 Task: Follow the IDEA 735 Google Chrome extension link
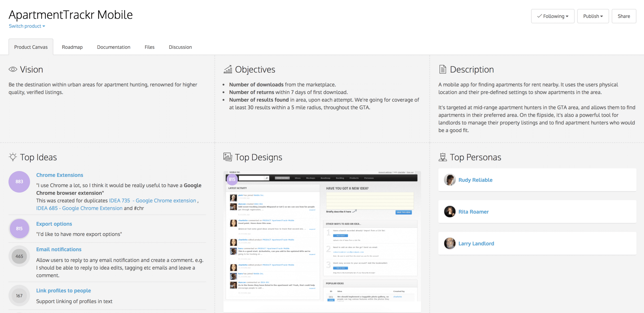tap(152, 201)
